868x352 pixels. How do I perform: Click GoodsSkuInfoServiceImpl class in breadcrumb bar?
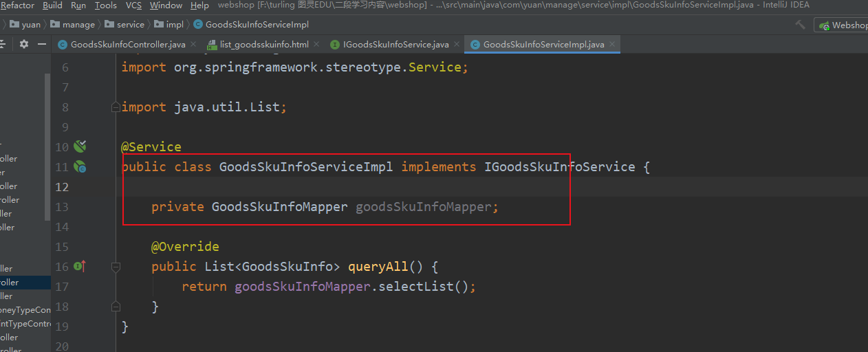tap(251, 25)
